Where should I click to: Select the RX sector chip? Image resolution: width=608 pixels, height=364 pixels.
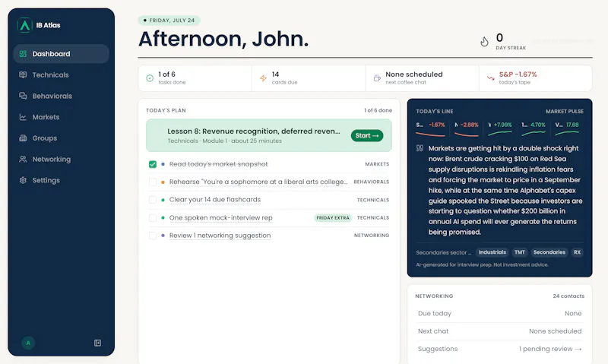pyautogui.click(x=577, y=252)
